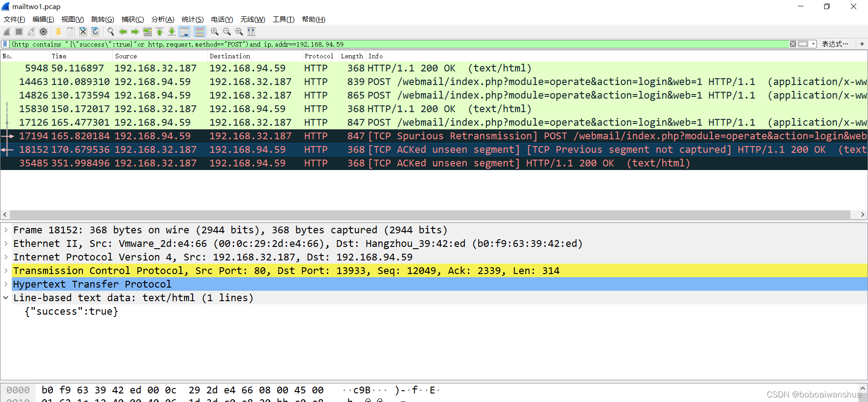Image resolution: width=868 pixels, height=402 pixels.
Task: Click the restart capture icon
Action: point(31,32)
